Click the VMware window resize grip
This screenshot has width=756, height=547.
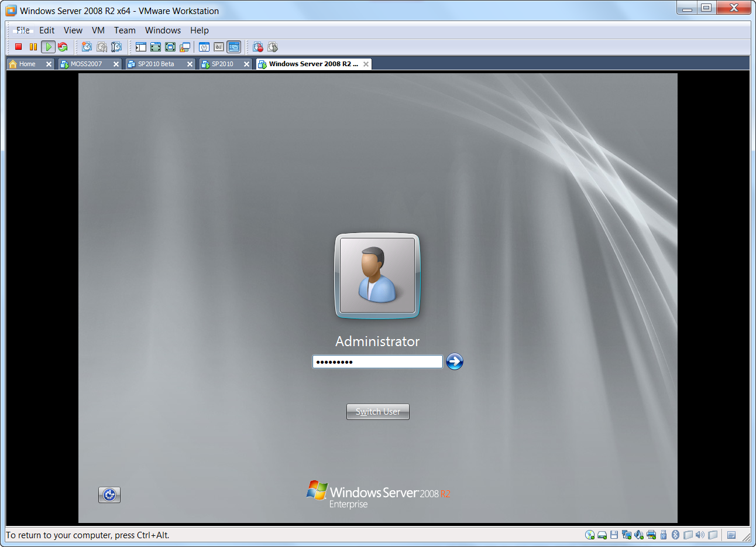[746, 536]
